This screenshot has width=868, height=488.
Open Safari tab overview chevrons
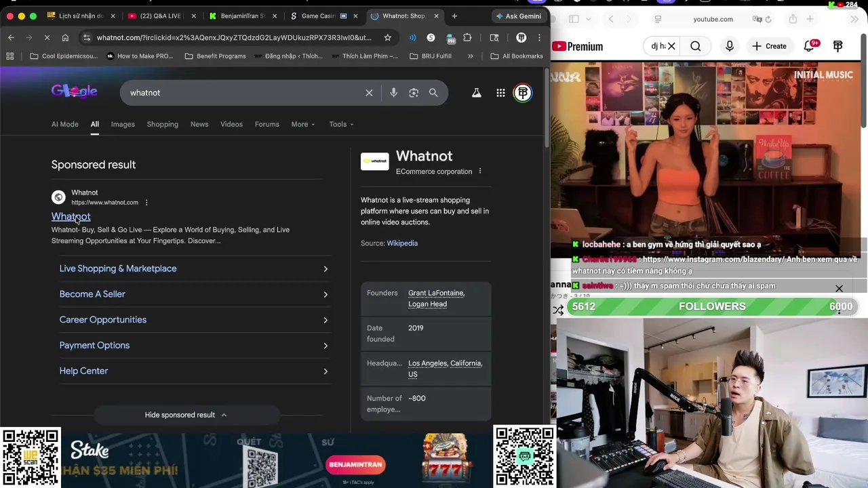coord(854,19)
